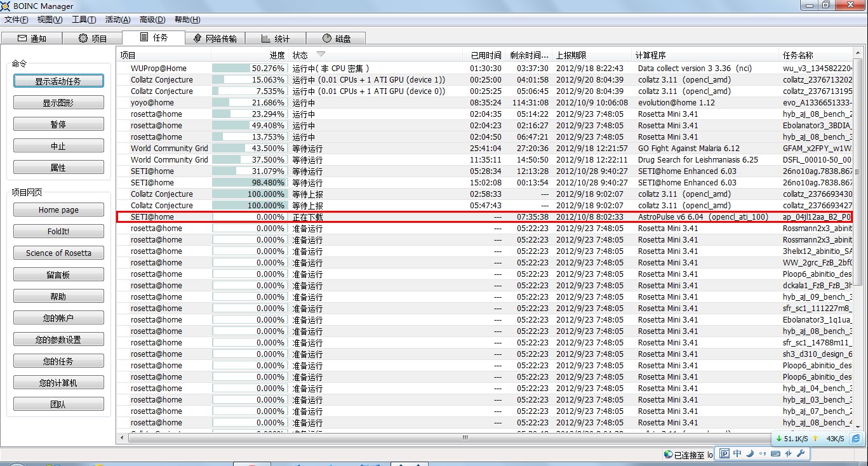Image resolution: width=868 pixels, height=466 pixels.
Task: Click the 显示图形 button
Action: tap(58, 103)
